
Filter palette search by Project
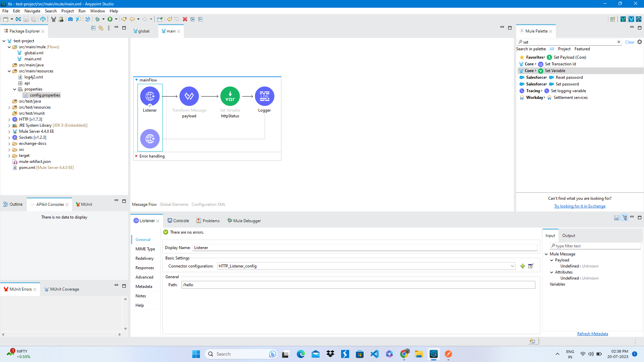(x=564, y=49)
